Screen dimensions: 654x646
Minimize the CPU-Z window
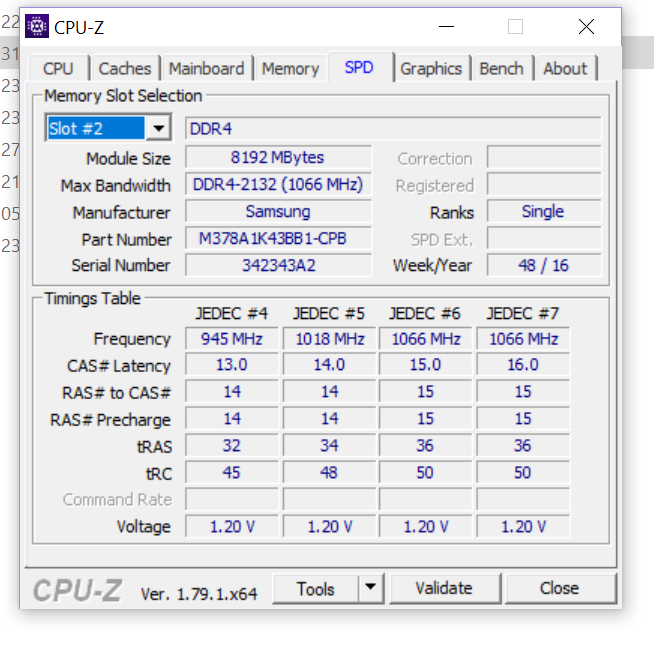446,27
